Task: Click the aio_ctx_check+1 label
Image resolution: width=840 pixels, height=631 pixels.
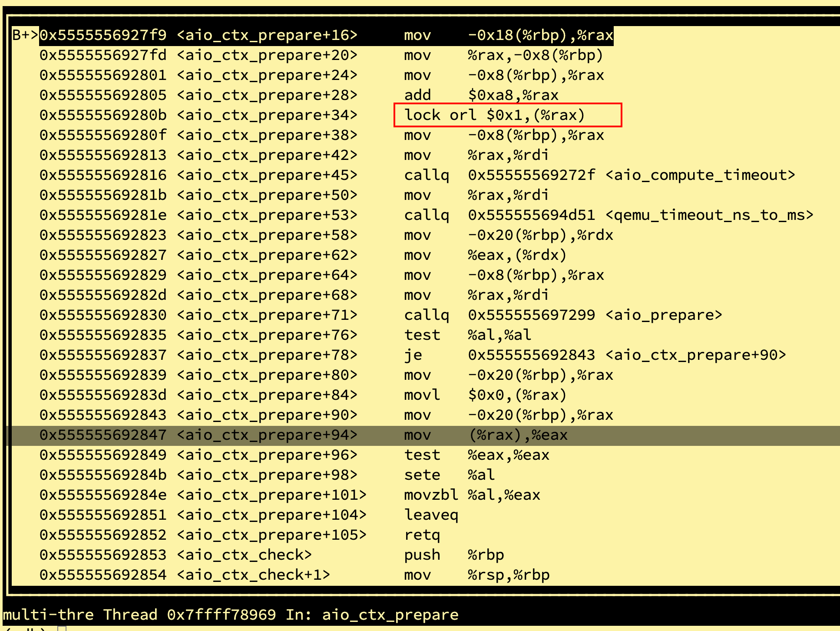Action: click(254, 575)
